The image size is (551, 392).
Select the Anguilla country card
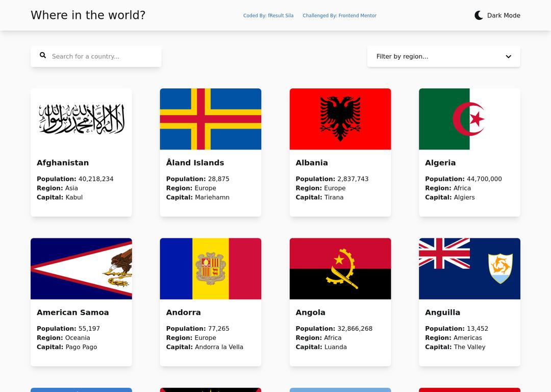point(469,302)
